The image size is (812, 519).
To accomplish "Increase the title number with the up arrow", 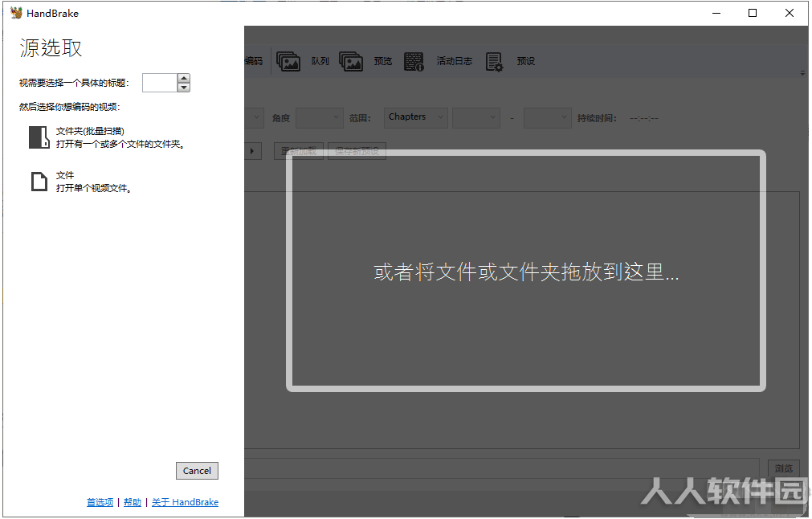I will click(x=183, y=78).
